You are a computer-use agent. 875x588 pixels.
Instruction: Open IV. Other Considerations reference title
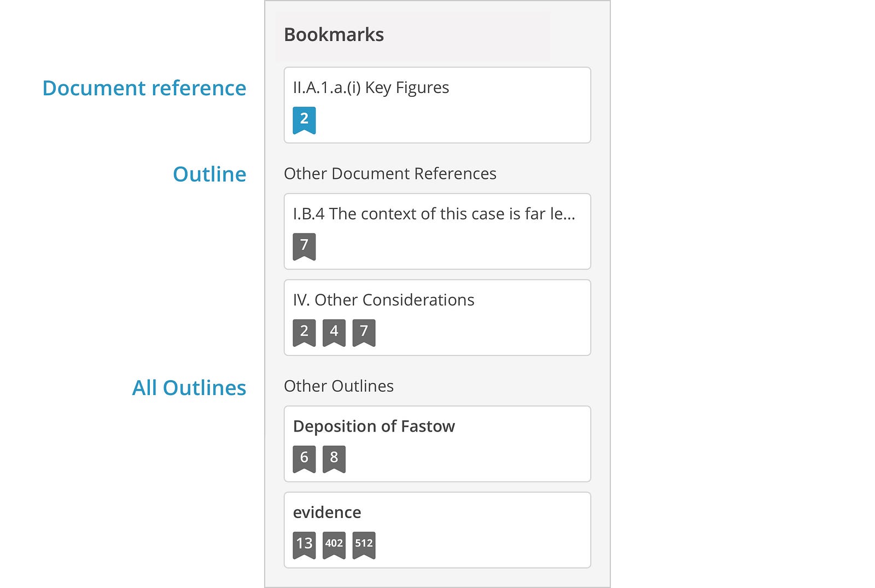(x=383, y=300)
